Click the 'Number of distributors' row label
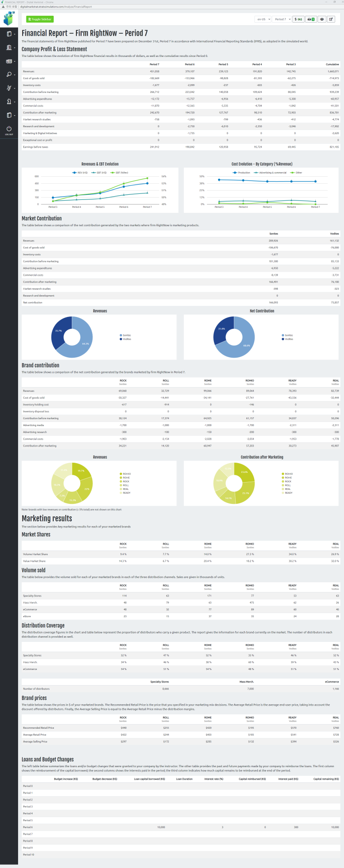 pos(37,689)
